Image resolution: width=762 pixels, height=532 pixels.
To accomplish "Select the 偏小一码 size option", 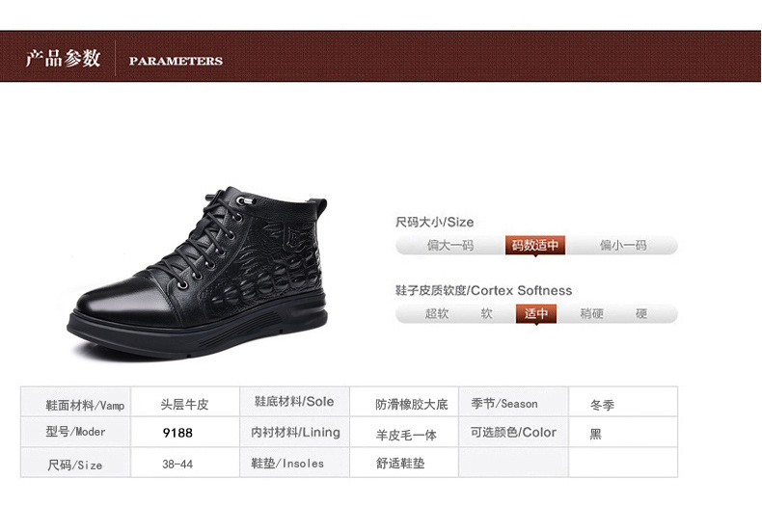I will [x=623, y=245].
